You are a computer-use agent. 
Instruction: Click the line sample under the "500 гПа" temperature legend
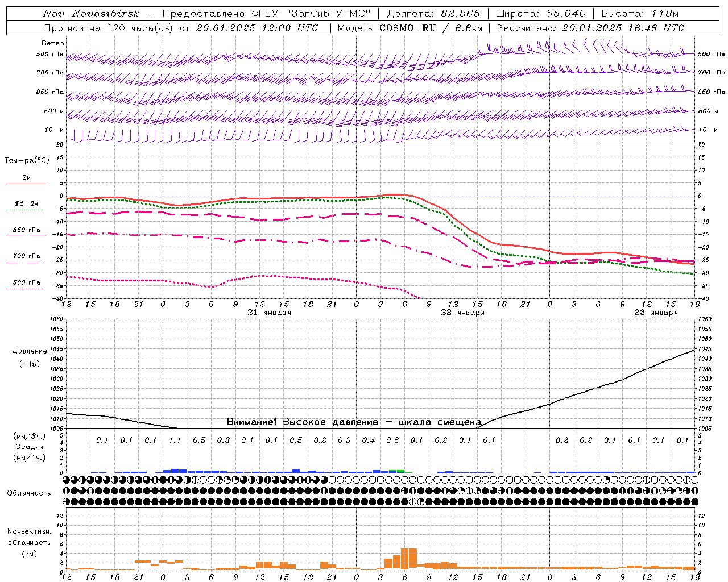click(25, 289)
